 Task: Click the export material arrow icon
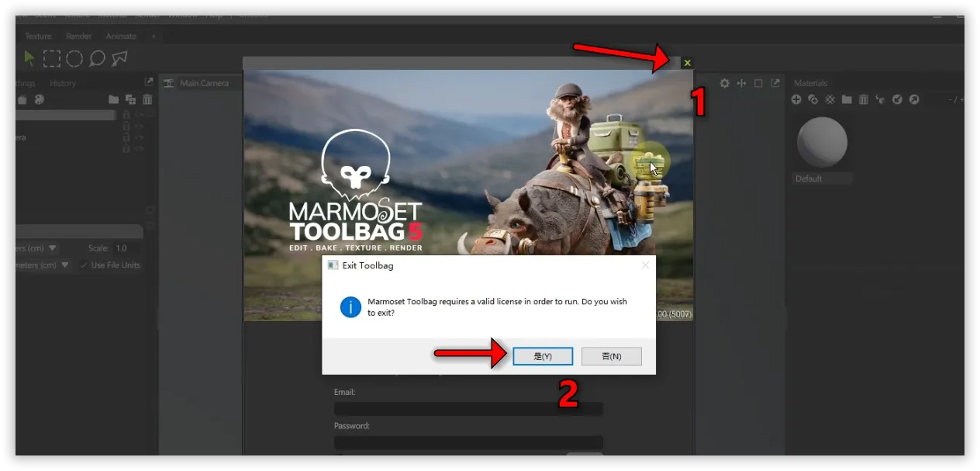pos(914,99)
